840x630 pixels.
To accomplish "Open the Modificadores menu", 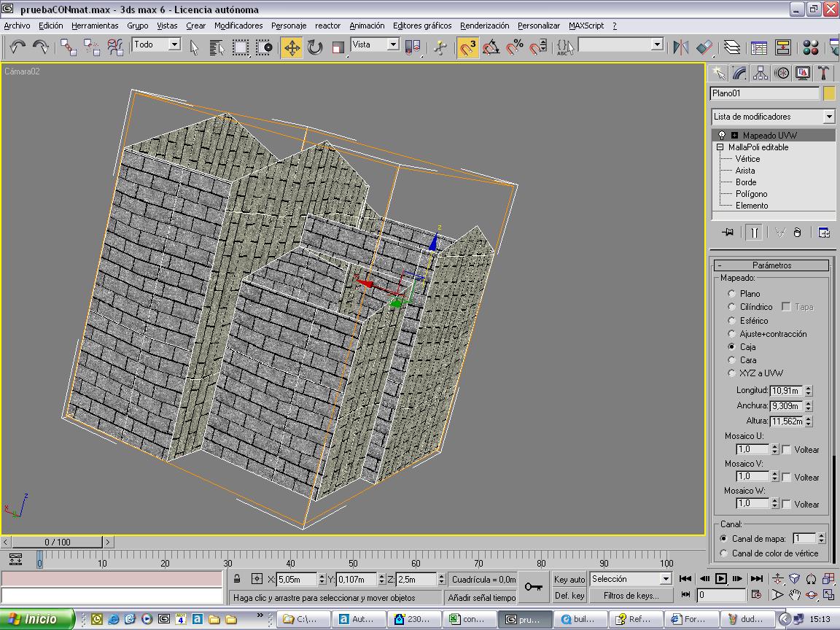I will pos(238,26).
